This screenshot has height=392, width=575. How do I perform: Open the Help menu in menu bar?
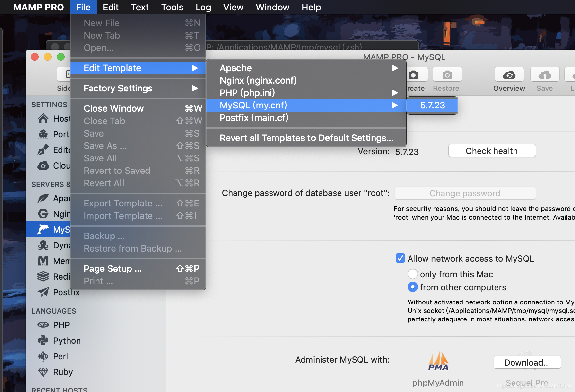tap(311, 7)
